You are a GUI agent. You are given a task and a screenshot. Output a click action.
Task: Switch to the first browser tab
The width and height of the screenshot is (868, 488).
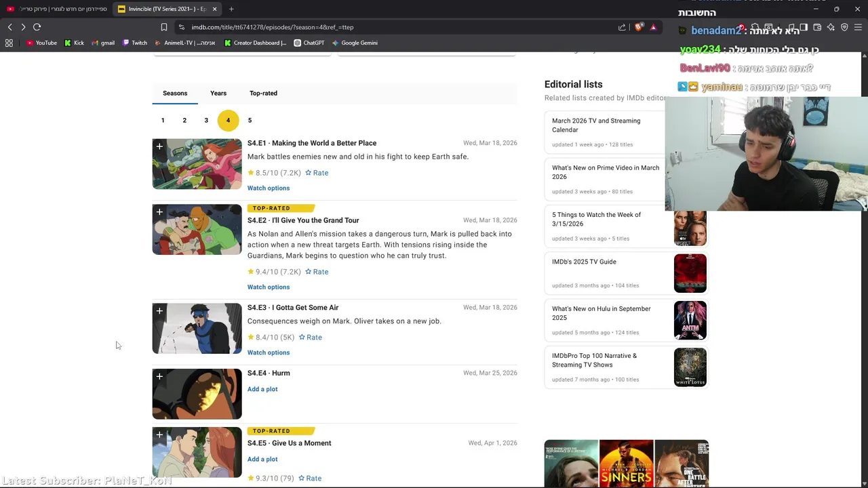(x=57, y=9)
